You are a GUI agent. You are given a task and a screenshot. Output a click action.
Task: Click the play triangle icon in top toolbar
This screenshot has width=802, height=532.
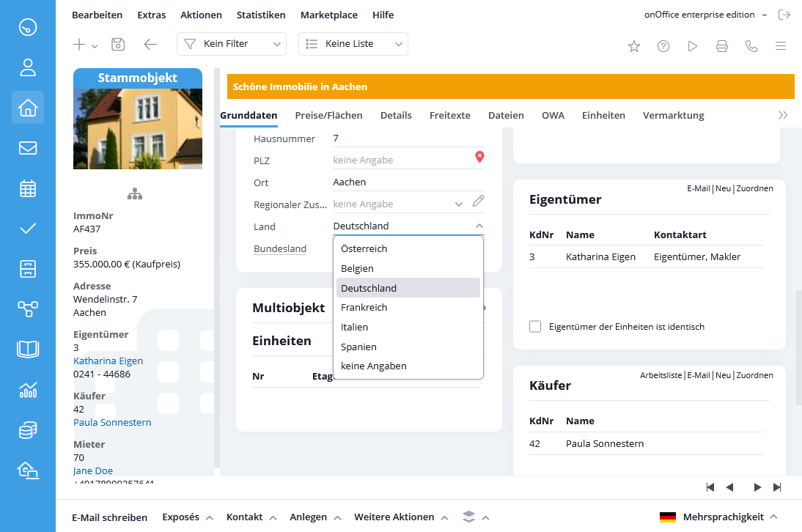click(693, 46)
